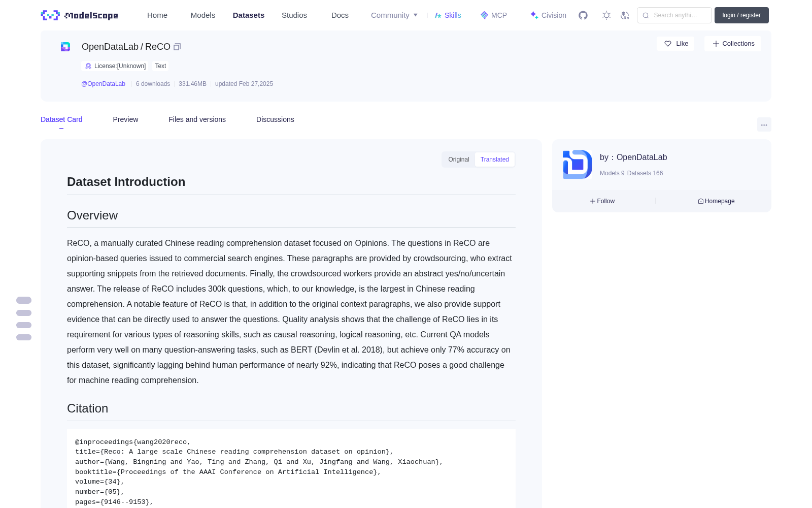
Task: Click the "Models 9" count
Action: pyautogui.click(x=612, y=173)
